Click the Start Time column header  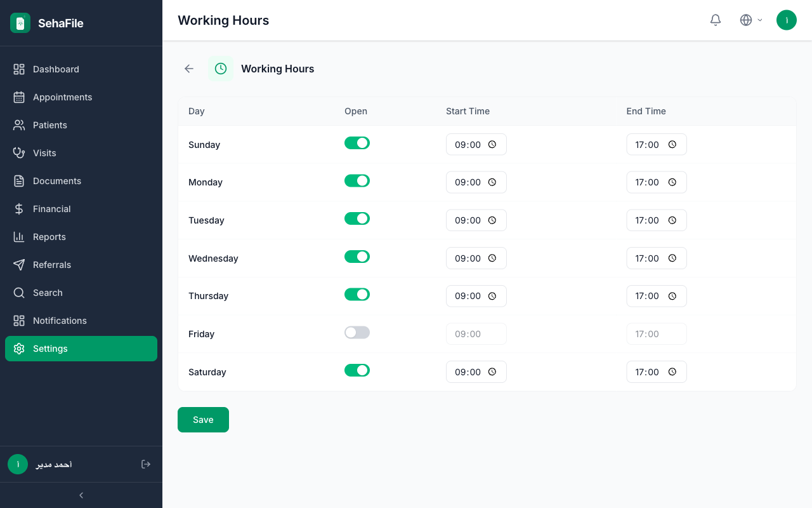click(x=468, y=111)
